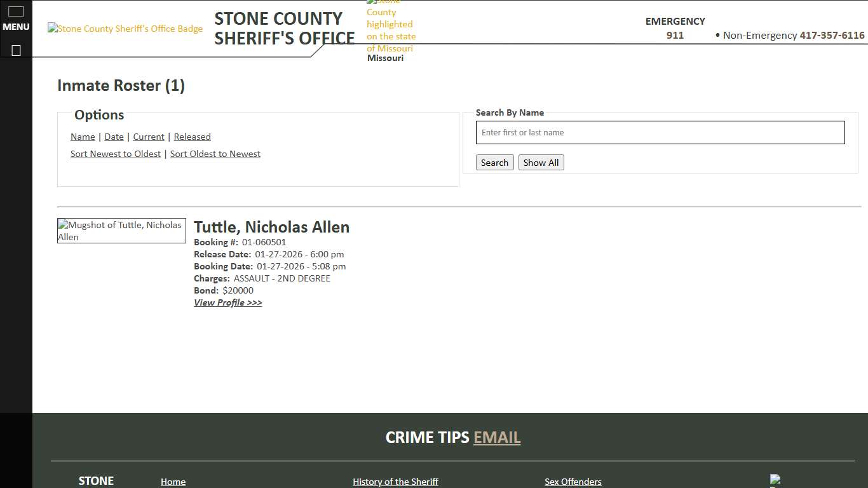
Task: Click the top square icon above MENU
Action: [15, 11]
